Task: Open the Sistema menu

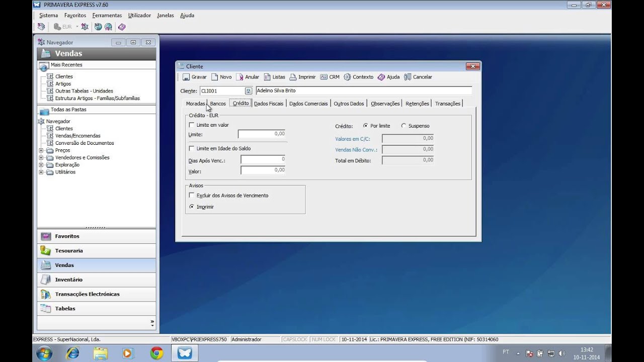Action: point(49,16)
